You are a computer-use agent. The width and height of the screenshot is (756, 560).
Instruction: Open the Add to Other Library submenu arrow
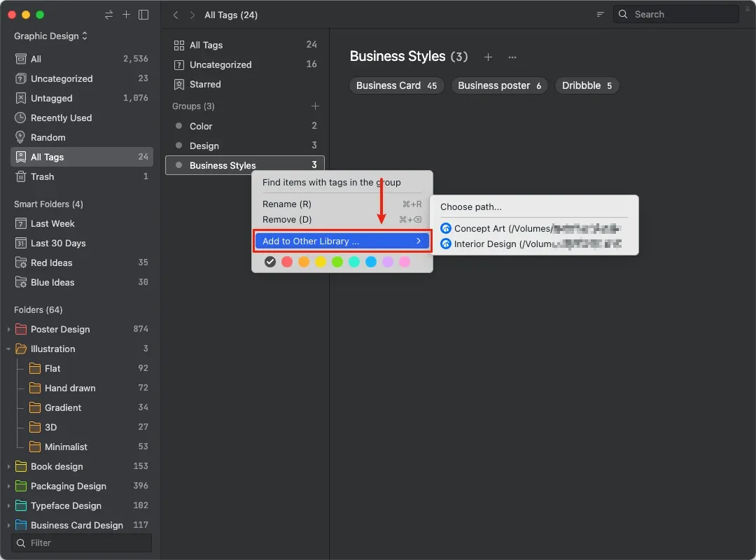419,241
